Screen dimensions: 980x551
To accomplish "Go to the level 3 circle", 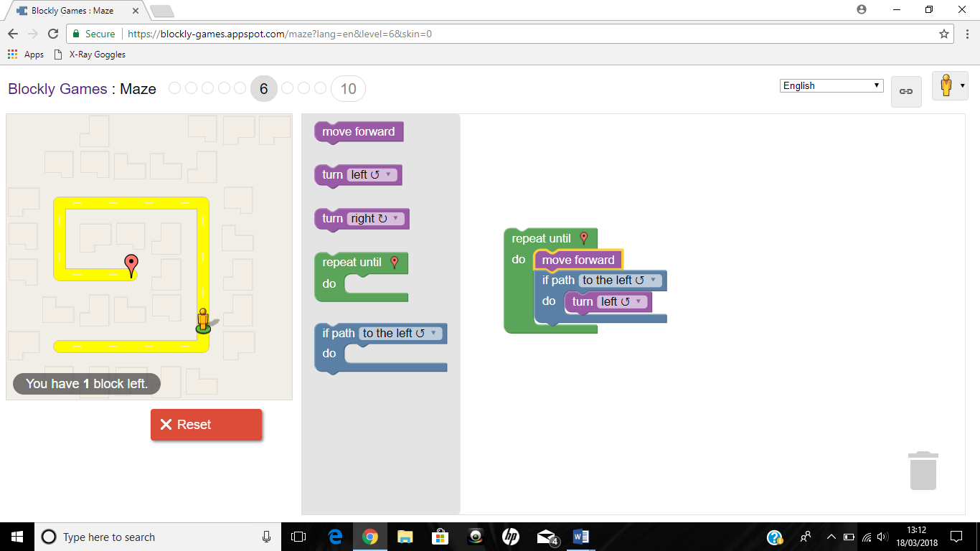I will [x=208, y=88].
